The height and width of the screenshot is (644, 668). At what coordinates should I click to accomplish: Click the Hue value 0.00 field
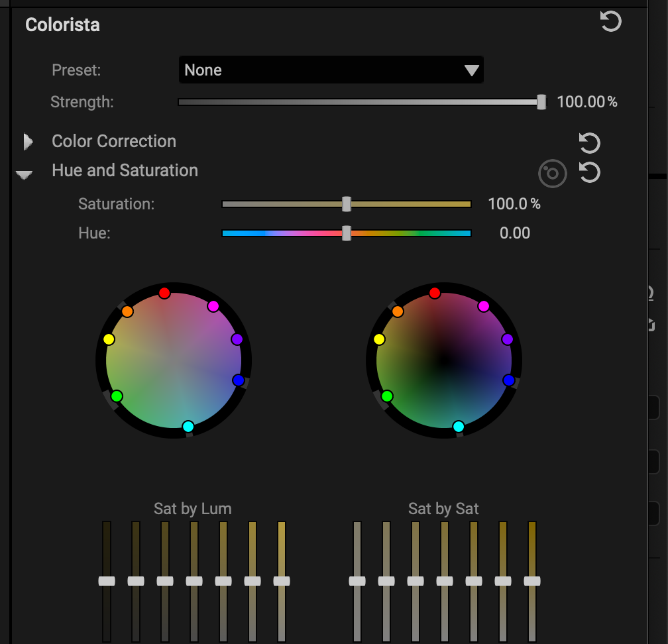tap(514, 233)
